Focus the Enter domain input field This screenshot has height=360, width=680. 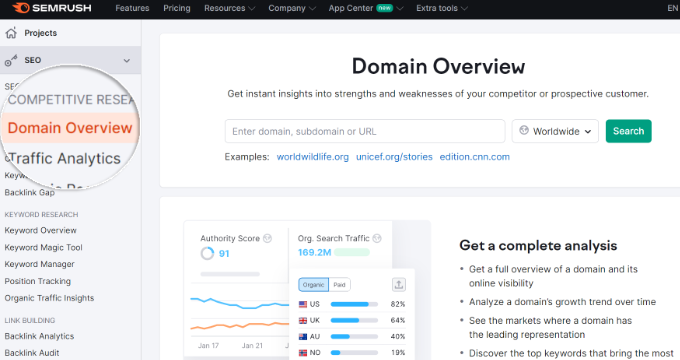[365, 131]
